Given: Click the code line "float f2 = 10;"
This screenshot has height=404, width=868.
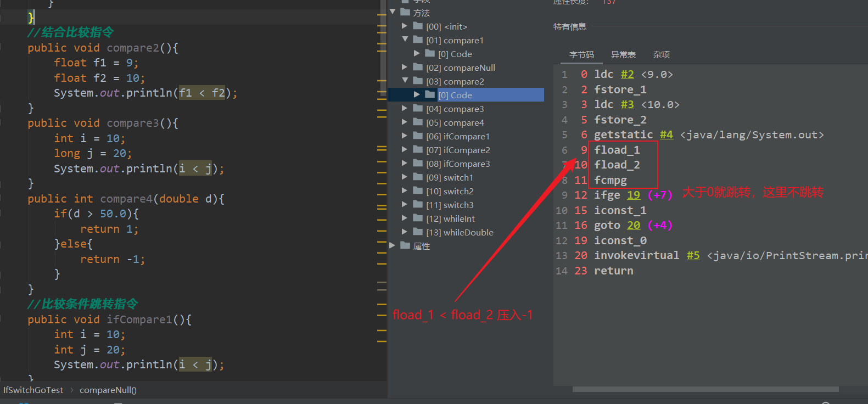Looking at the screenshot, I should [x=99, y=78].
